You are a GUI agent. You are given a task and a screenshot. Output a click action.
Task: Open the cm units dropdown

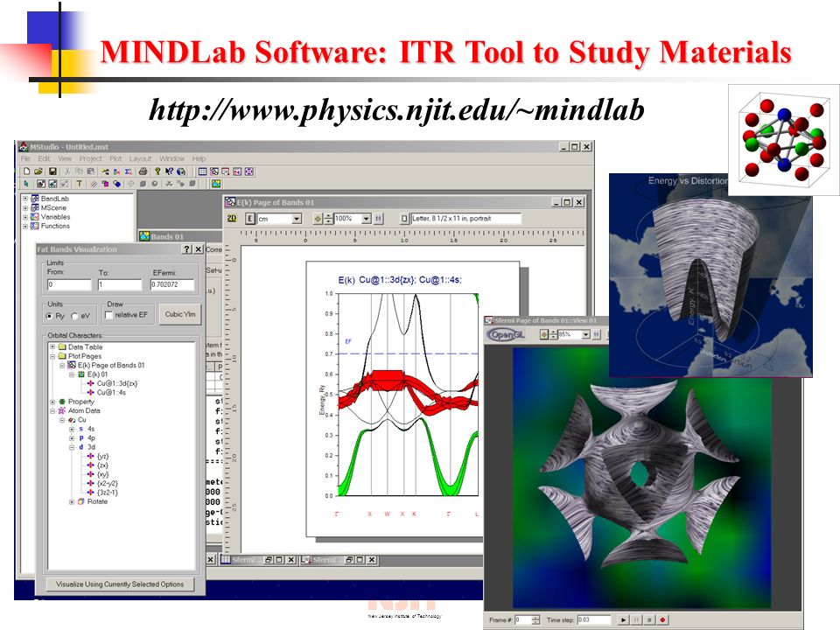coord(297,219)
